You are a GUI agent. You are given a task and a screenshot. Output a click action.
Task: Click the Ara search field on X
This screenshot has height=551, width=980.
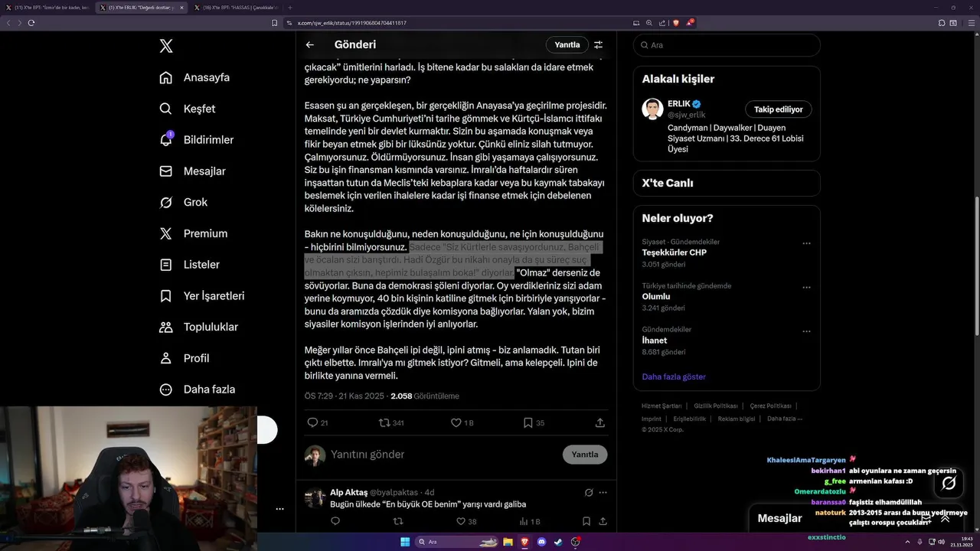pos(727,45)
